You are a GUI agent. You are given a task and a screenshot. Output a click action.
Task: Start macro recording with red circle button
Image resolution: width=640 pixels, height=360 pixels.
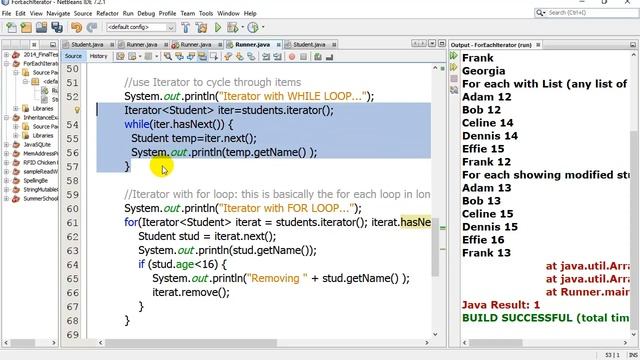291,56
